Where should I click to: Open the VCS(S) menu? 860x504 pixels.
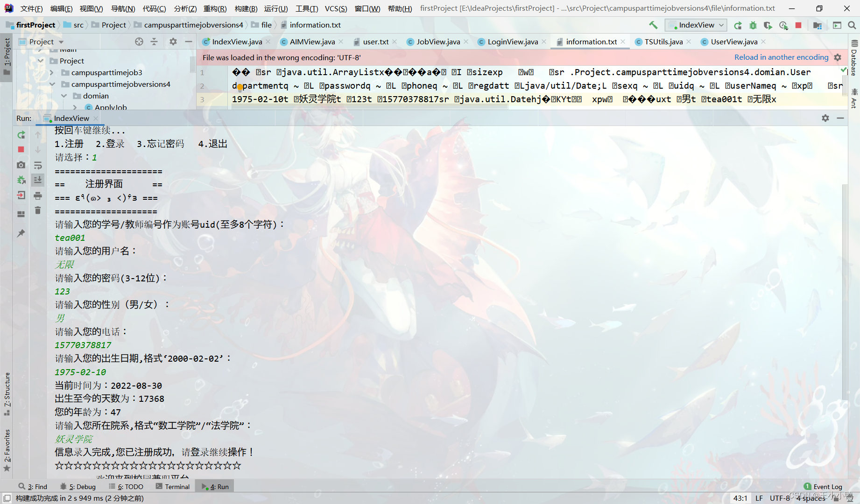pos(336,8)
